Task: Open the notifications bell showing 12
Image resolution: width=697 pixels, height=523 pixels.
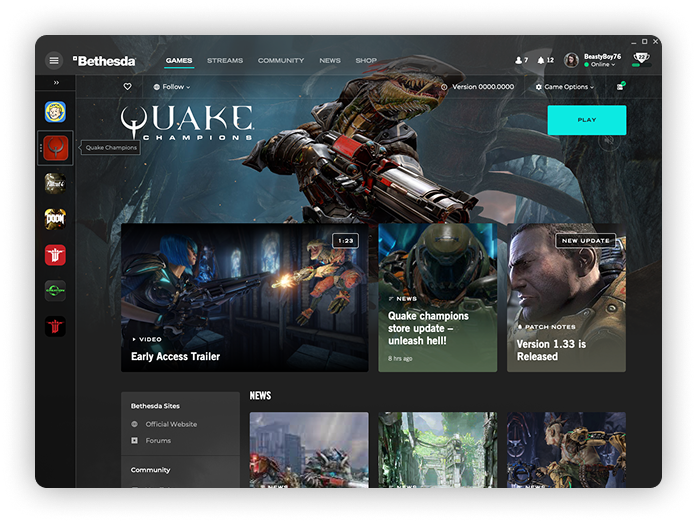Action: [545, 60]
